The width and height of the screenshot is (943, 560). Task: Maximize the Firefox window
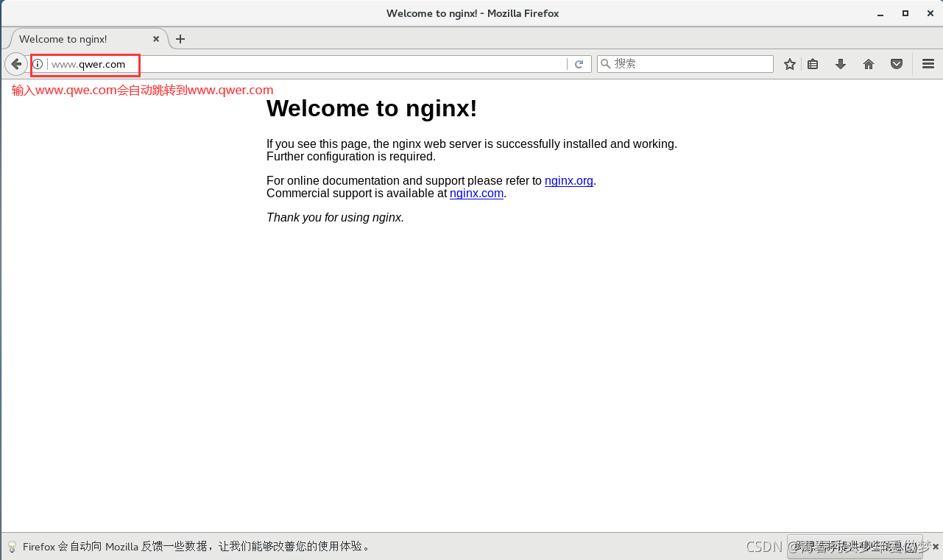tap(905, 13)
